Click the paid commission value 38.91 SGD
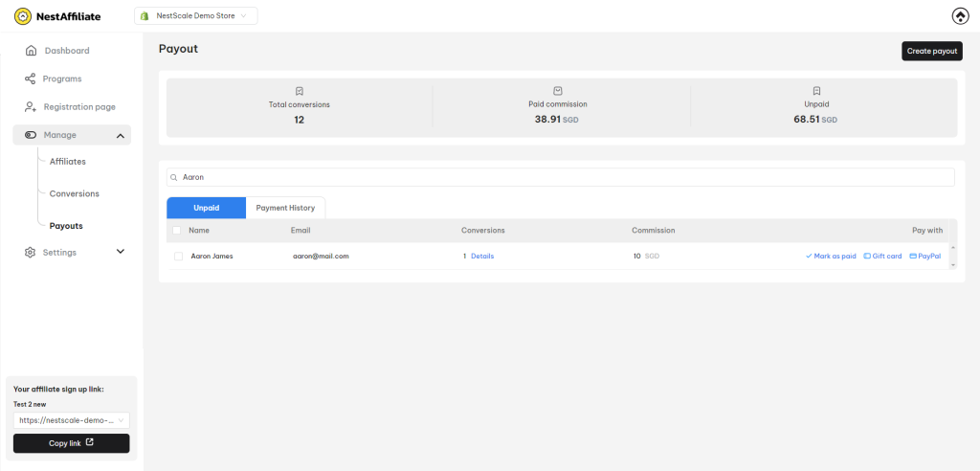Image resolution: width=980 pixels, height=471 pixels. click(557, 119)
